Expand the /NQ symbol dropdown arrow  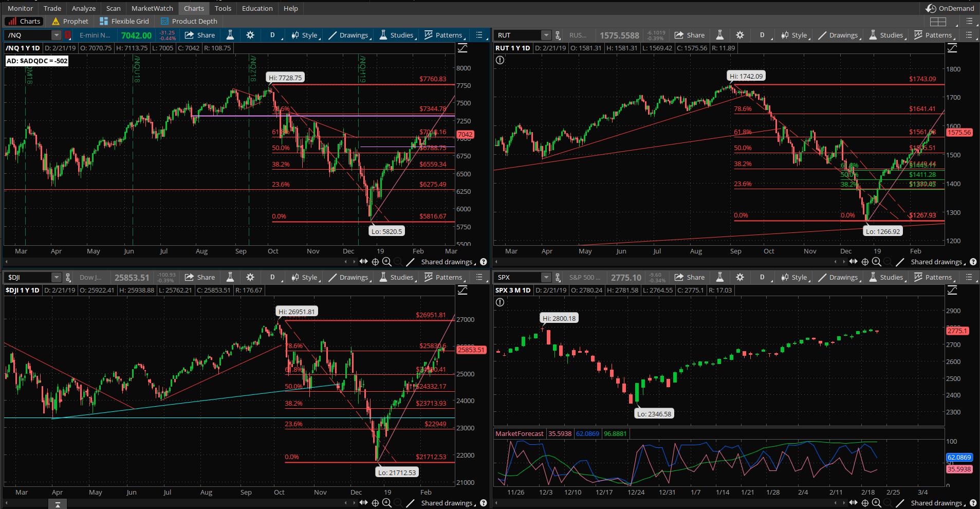pos(57,35)
